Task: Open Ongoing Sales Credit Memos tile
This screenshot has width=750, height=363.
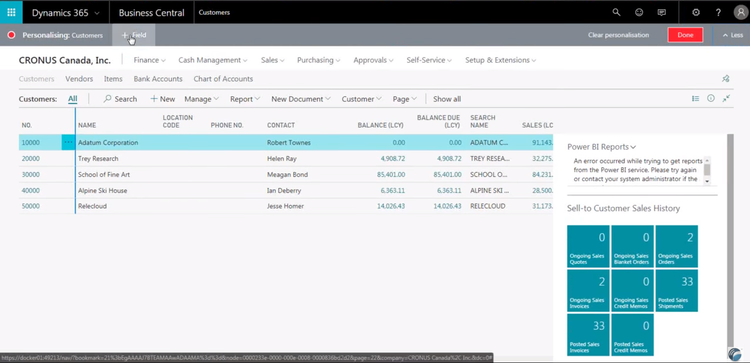Action: tap(632, 291)
